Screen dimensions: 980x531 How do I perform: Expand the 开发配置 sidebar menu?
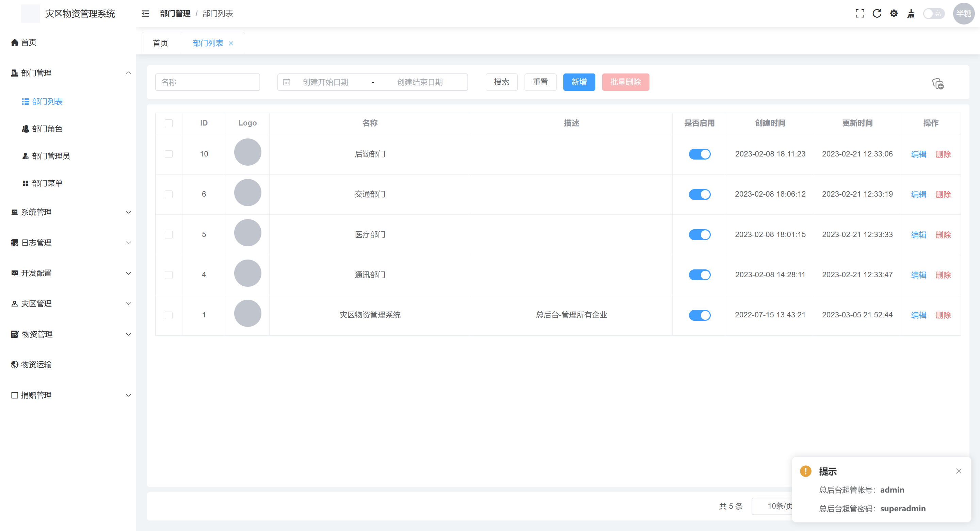(x=68, y=273)
